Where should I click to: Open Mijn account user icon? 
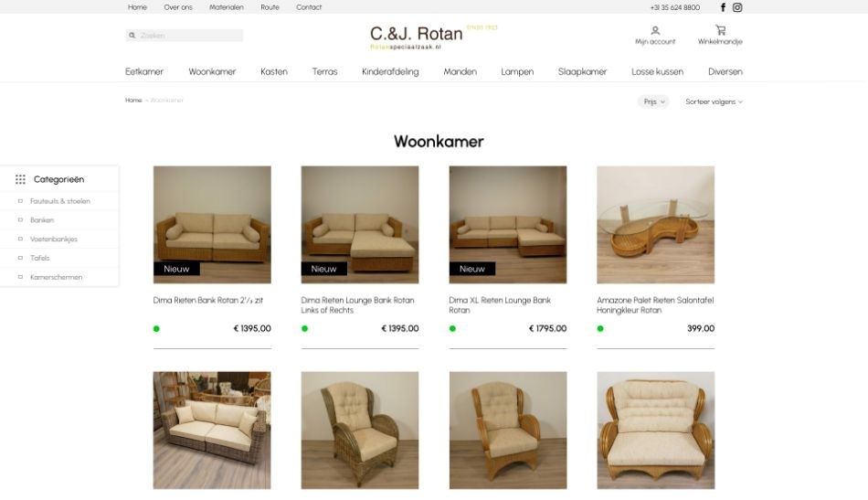click(x=655, y=30)
